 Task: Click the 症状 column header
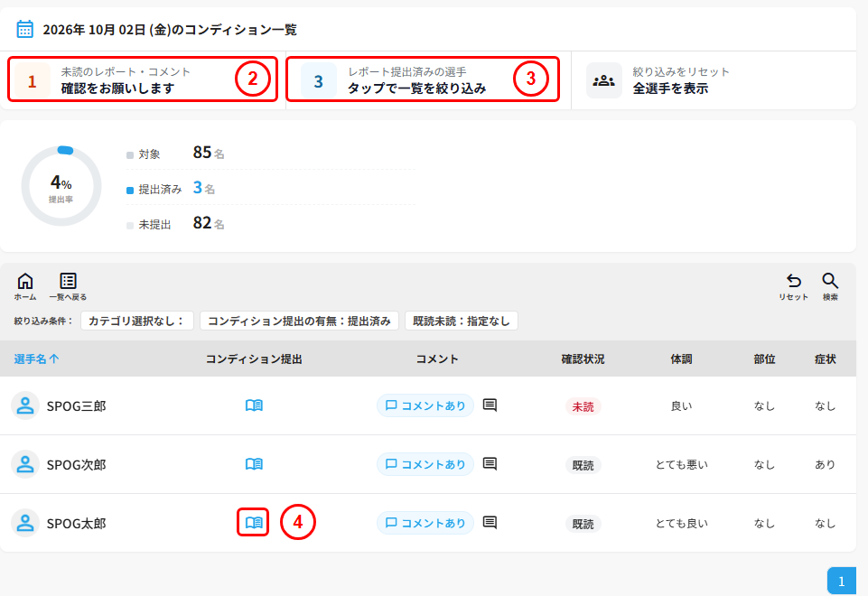pos(825,359)
